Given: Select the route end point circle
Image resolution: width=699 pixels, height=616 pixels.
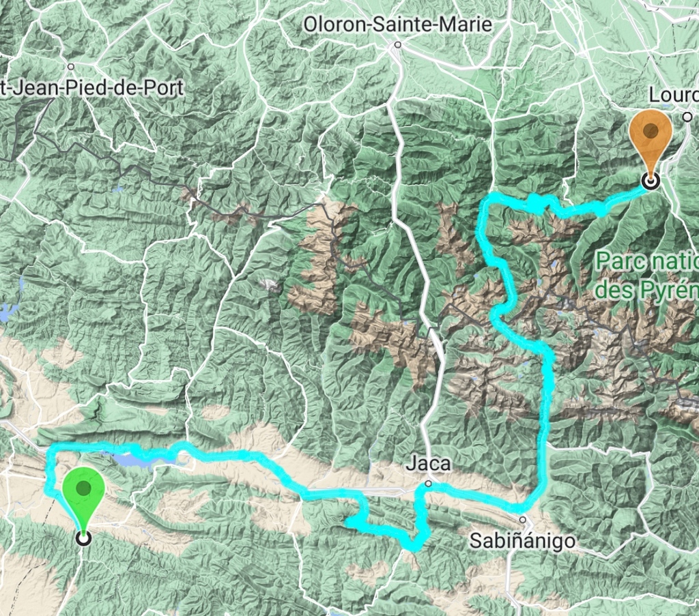Looking at the screenshot, I should coord(651,181).
